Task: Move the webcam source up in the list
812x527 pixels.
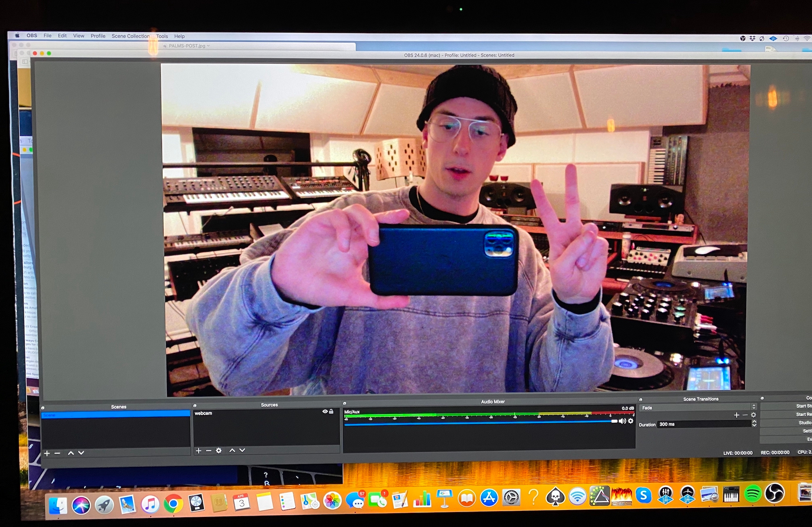Action: (x=232, y=451)
